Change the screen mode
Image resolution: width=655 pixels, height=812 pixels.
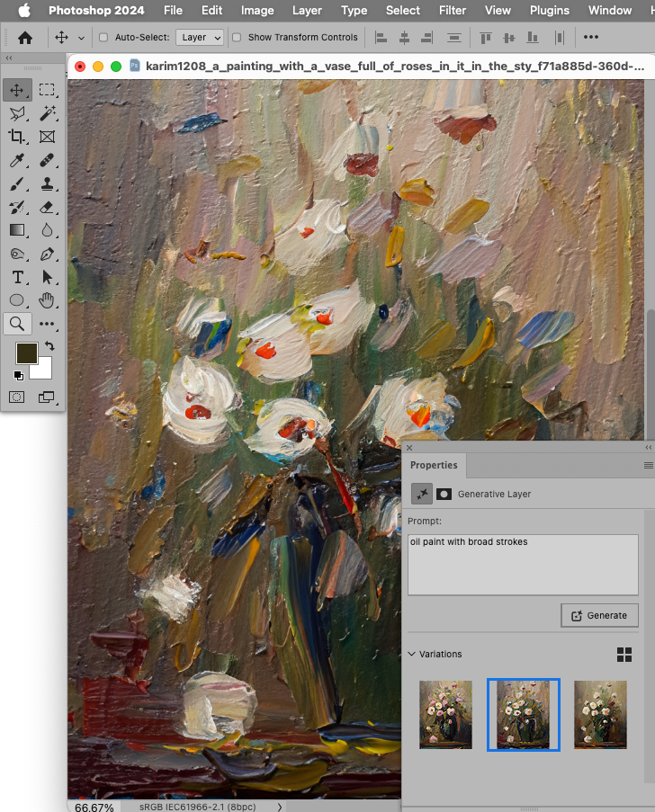coord(47,397)
